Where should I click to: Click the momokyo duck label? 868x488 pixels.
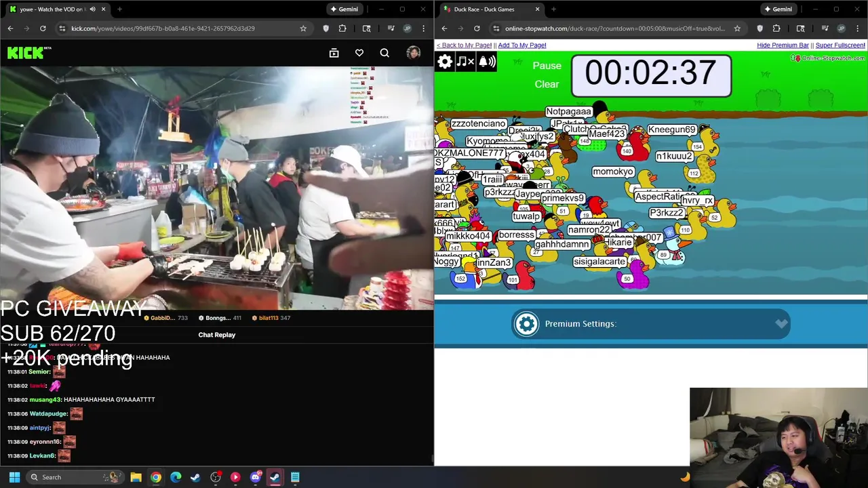click(612, 171)
